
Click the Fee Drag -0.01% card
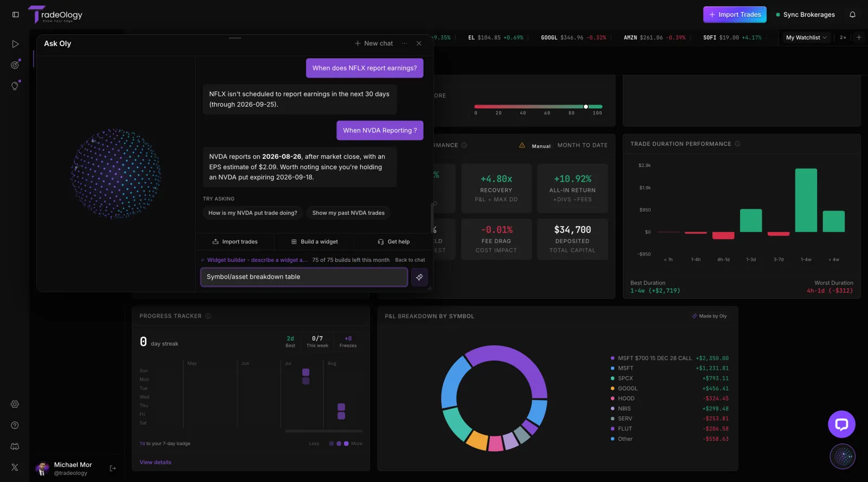point(496,239)
